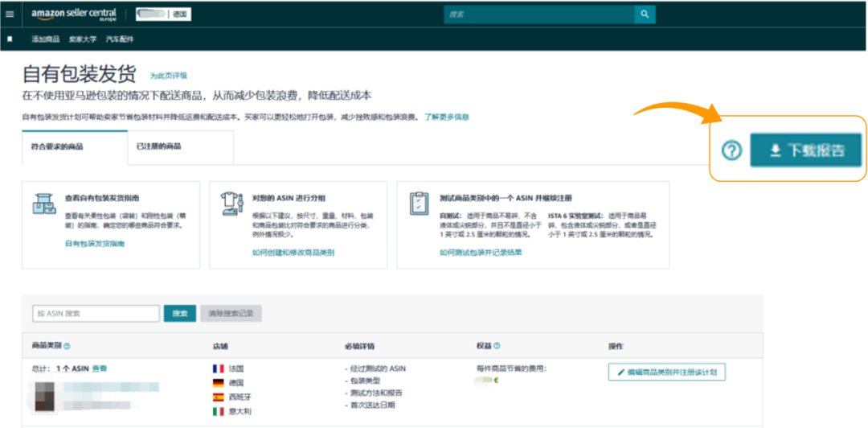This screenshot has width=868, height=428.
Task: Click info icon next to 商品类别
Action: pyautogui.click(x=67, y=346)
